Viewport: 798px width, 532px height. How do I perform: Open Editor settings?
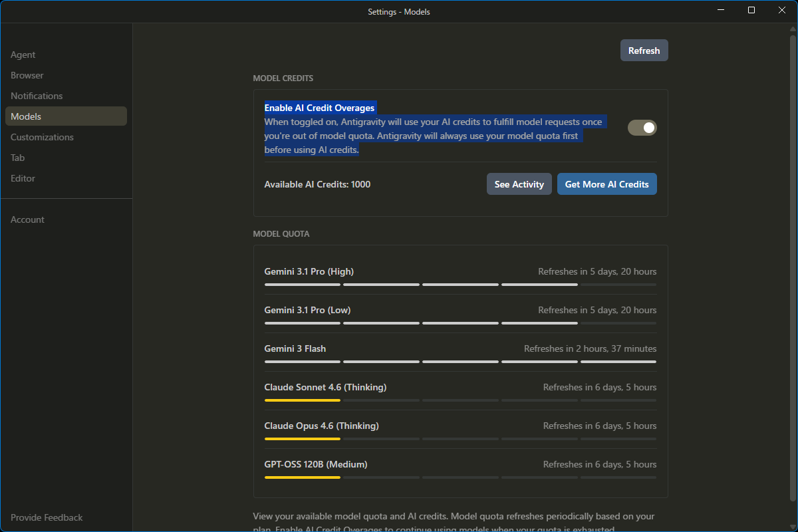point(23,178)
